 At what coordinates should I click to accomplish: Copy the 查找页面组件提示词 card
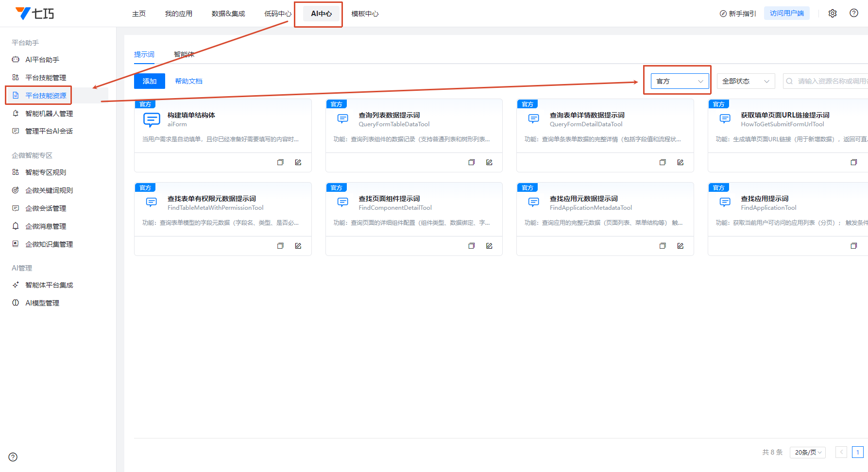point(471,246)
